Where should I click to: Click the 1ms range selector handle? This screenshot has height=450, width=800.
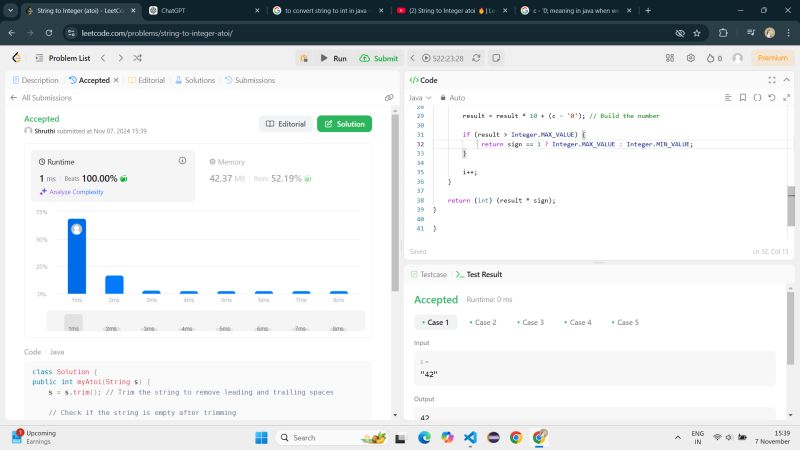point(73,322)
